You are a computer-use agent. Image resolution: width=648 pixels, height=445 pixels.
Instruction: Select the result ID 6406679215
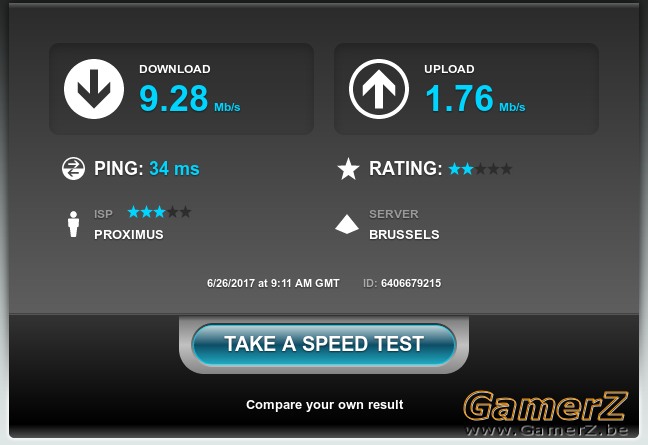click(411, 283)
